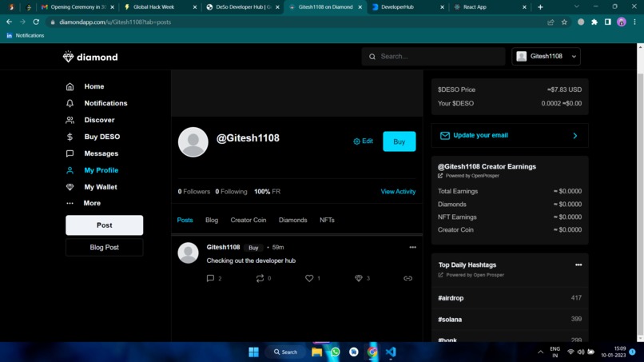This screenshot has height=362, width=644.
Task: Click the profile avatar picture
Action: pyautogui.click(x=193, y=141)
